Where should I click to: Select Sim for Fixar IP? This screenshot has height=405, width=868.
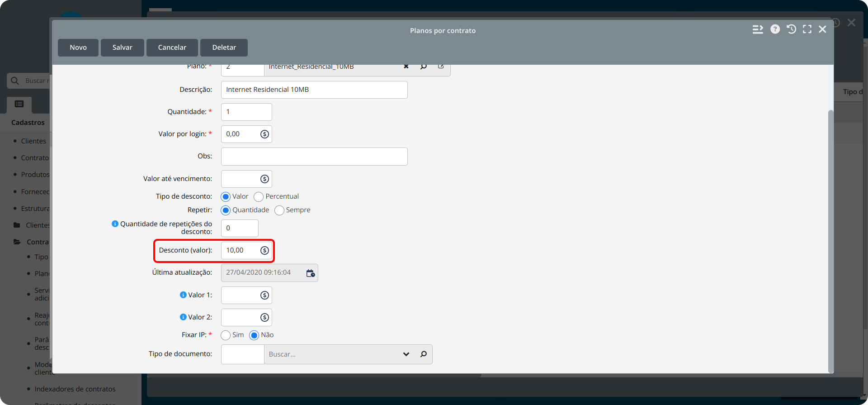tap(226, 335)
